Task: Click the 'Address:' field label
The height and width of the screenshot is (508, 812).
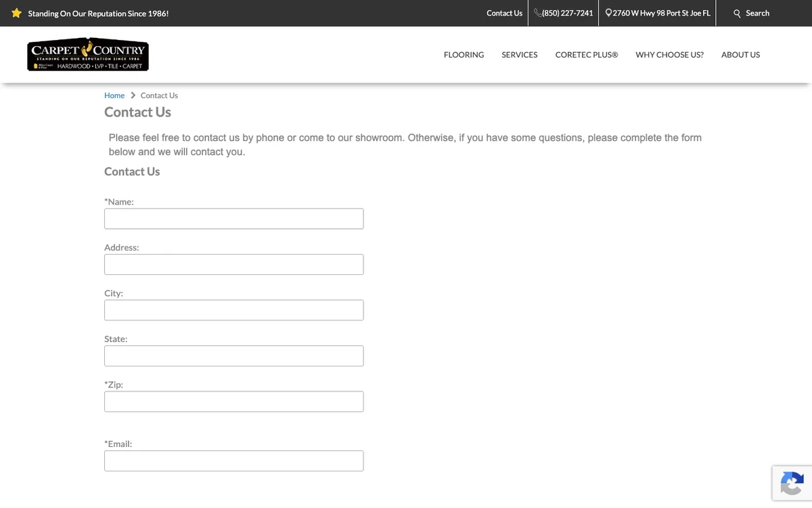Action: pos(122,248)
